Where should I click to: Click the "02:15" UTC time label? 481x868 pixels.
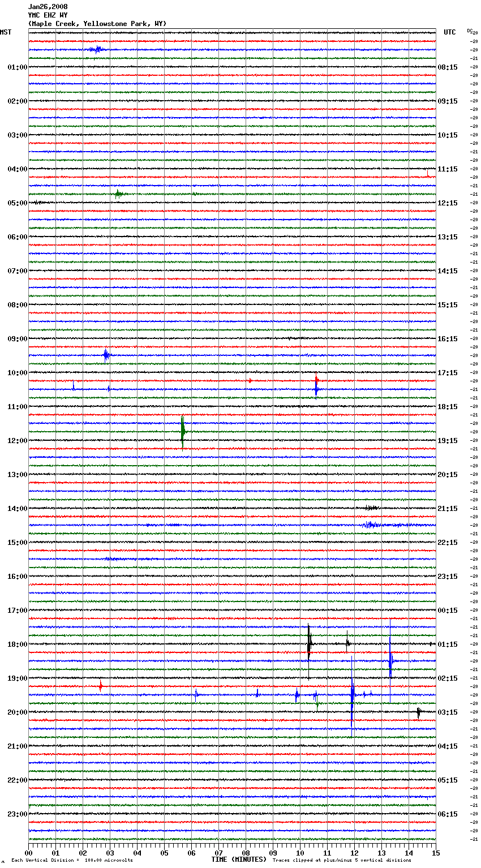[x=448, y=678]
